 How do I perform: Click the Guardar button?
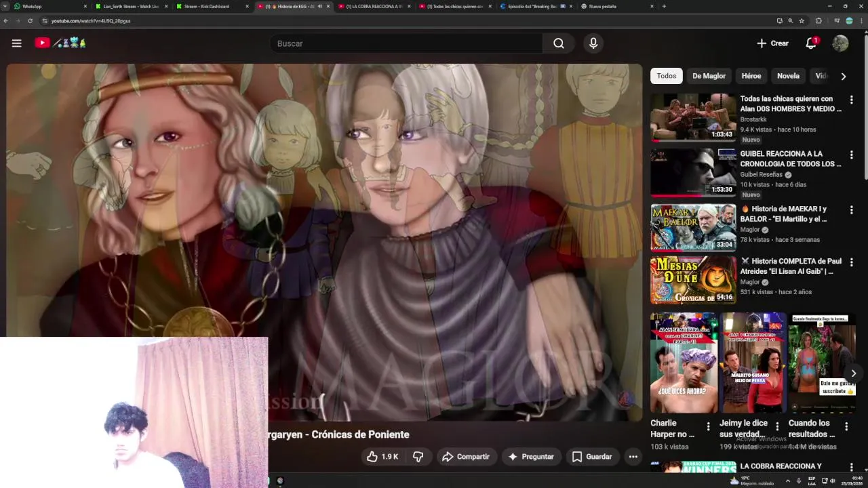[x=592, y=457]
